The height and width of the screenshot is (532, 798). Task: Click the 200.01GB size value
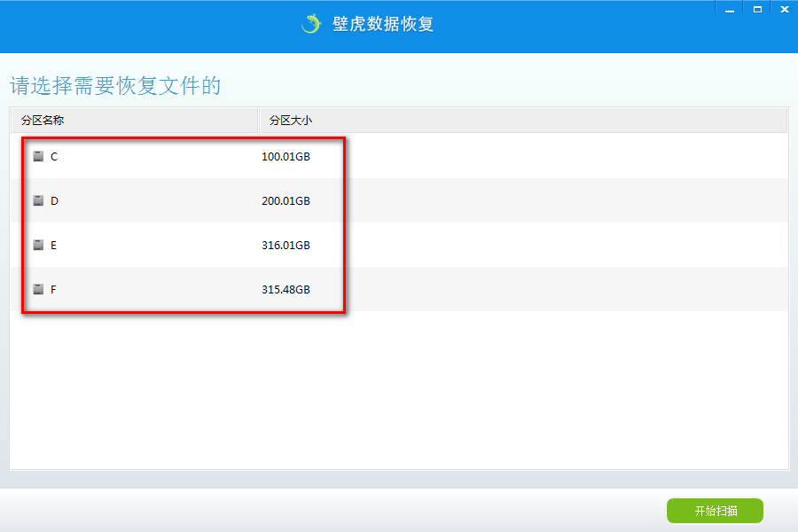pos(286,201)
